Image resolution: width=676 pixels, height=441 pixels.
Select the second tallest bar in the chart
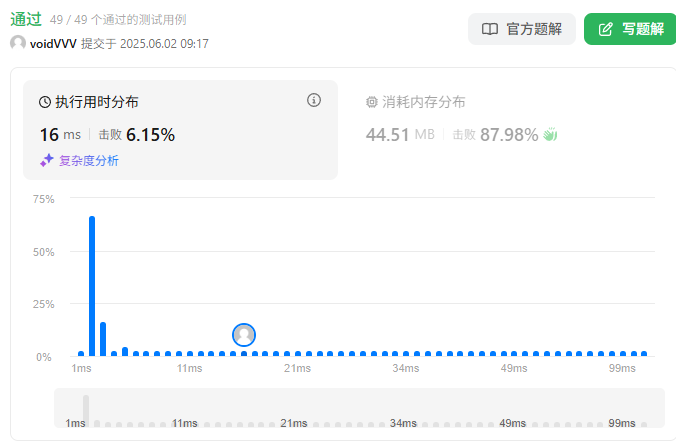pyautogui.click(x=103, y=339)
